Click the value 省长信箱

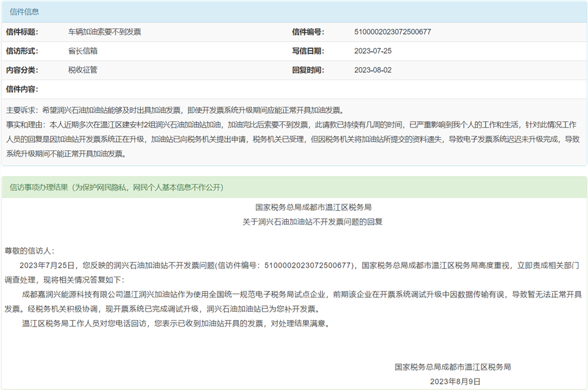(x=83, y=51)
